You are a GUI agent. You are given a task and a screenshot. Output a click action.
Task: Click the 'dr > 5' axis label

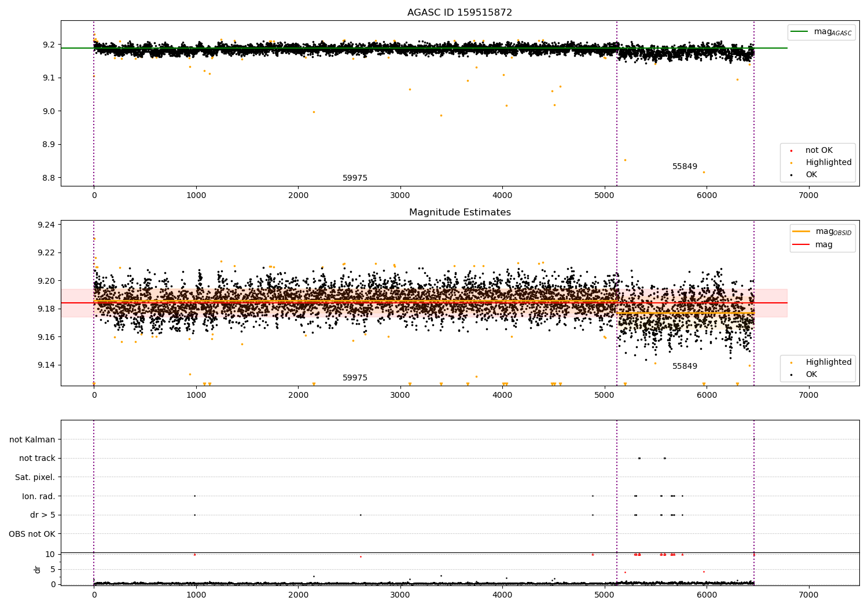click(43, 515)
